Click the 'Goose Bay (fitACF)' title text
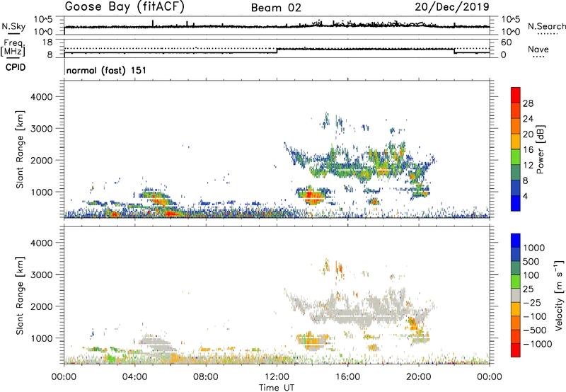The image size is (566, 392). [125, 7]
